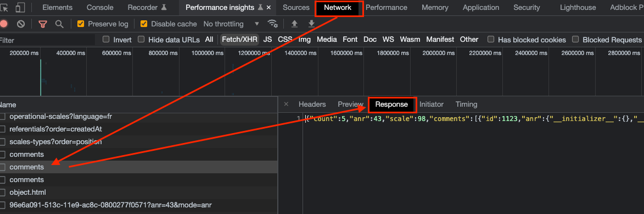Select the Network tab
This screenshot has width=644, height=214.
pos(338,7)
